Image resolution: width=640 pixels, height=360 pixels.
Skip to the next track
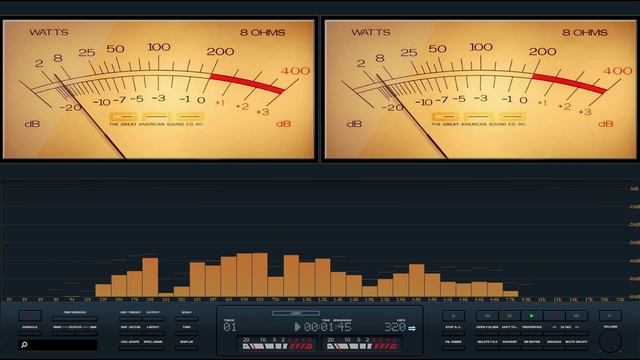click(x=576, y=316)
